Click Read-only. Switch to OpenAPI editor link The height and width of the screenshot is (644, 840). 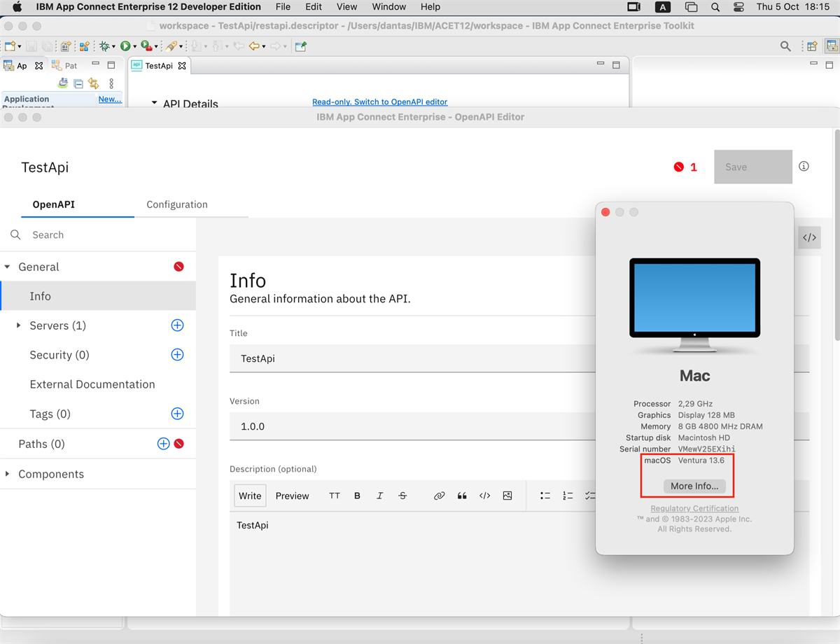coord(380,101)
